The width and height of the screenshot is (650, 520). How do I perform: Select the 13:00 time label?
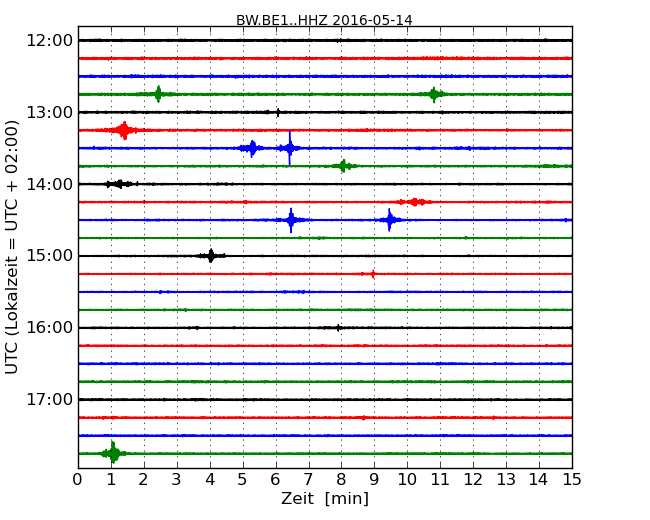[x=49, y=112]
